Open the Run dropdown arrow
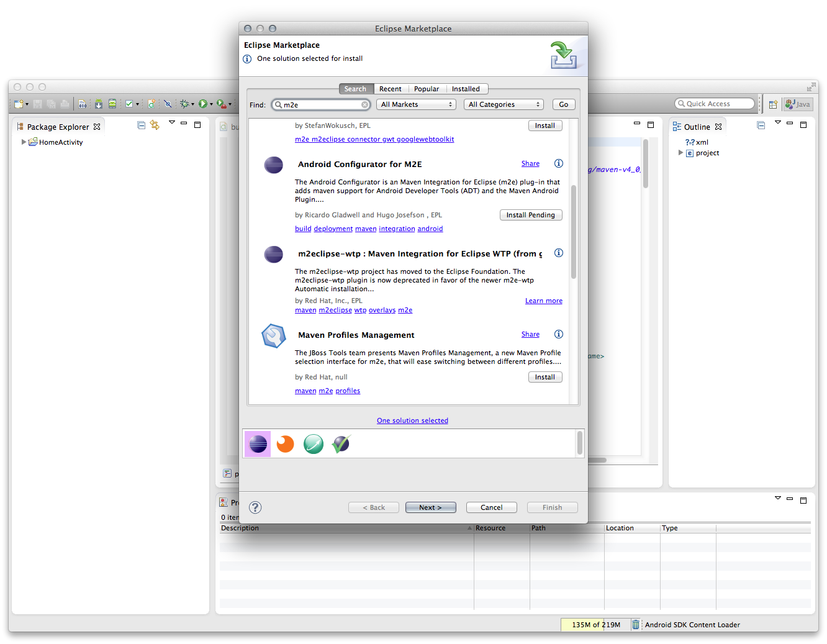This screenshot has height=644, width=827. tap(211, 104)
